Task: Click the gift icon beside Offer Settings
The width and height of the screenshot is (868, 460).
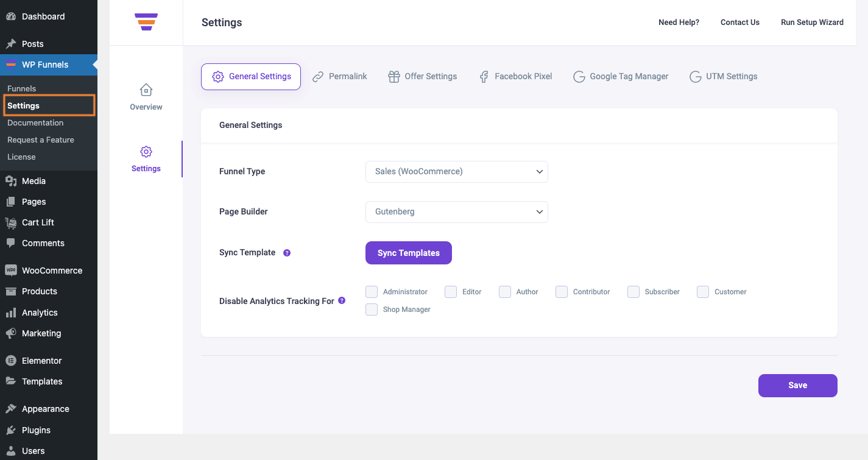Action: tap(393, 77)
